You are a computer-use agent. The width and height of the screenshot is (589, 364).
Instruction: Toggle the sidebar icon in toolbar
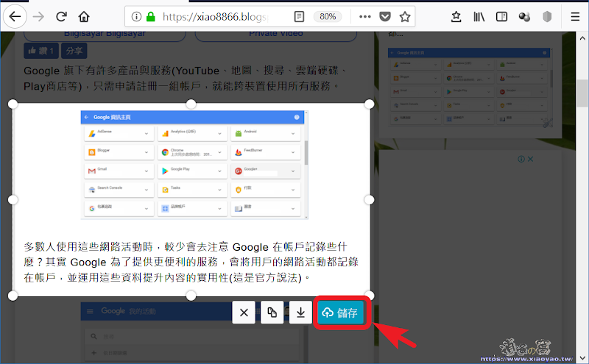[x=501, y=16]
